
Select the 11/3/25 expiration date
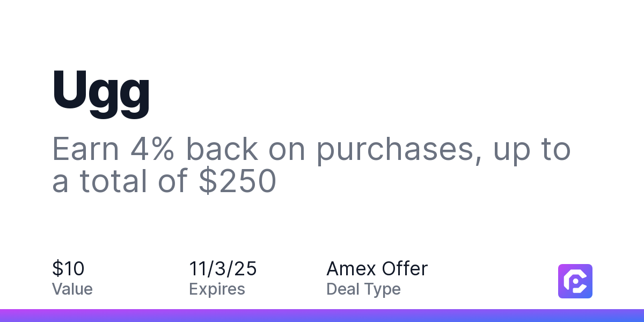[x=223, y=268]
